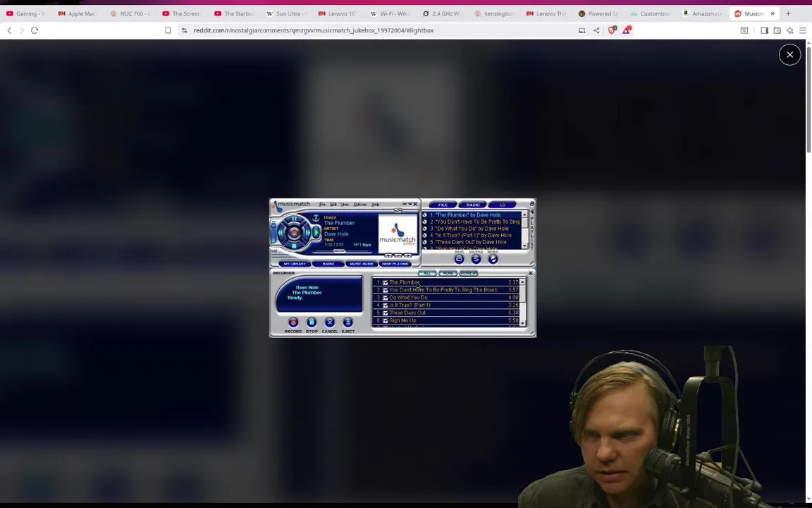
Task: Click the recorder NONE select button
Action: pos(448,273)
